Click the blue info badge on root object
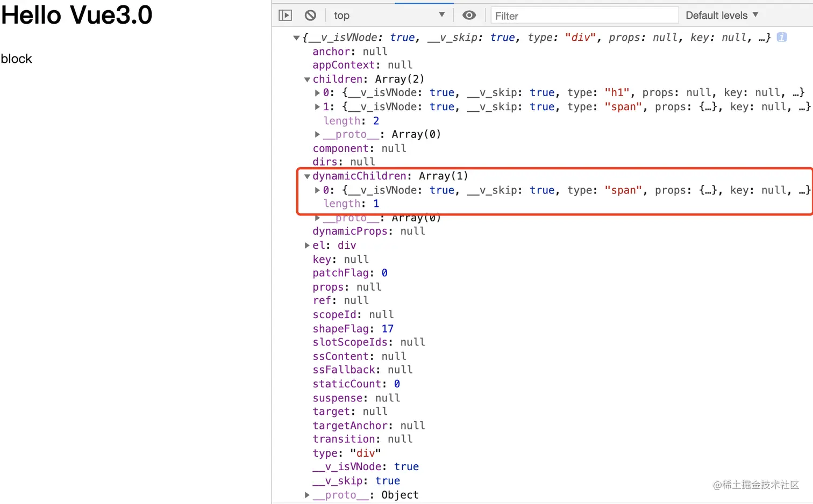The height and width of the screenshot is (504, 813). tap(782, 37)
